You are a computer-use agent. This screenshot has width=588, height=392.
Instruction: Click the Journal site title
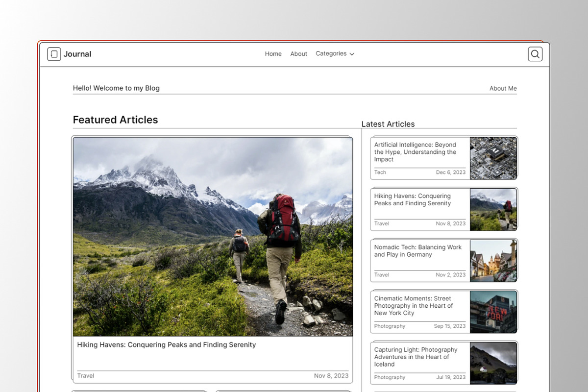tap(77, 54)
